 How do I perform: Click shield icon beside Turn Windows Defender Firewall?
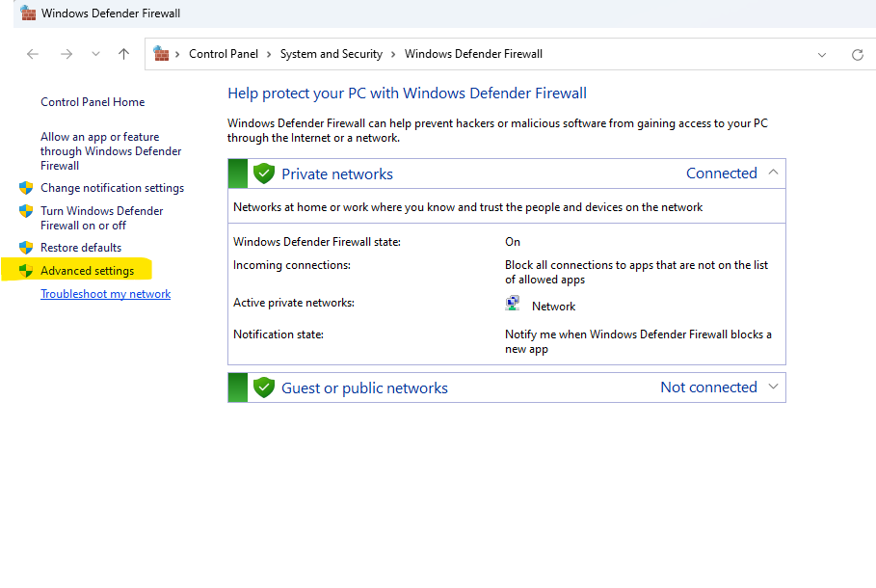coord(26,211)
